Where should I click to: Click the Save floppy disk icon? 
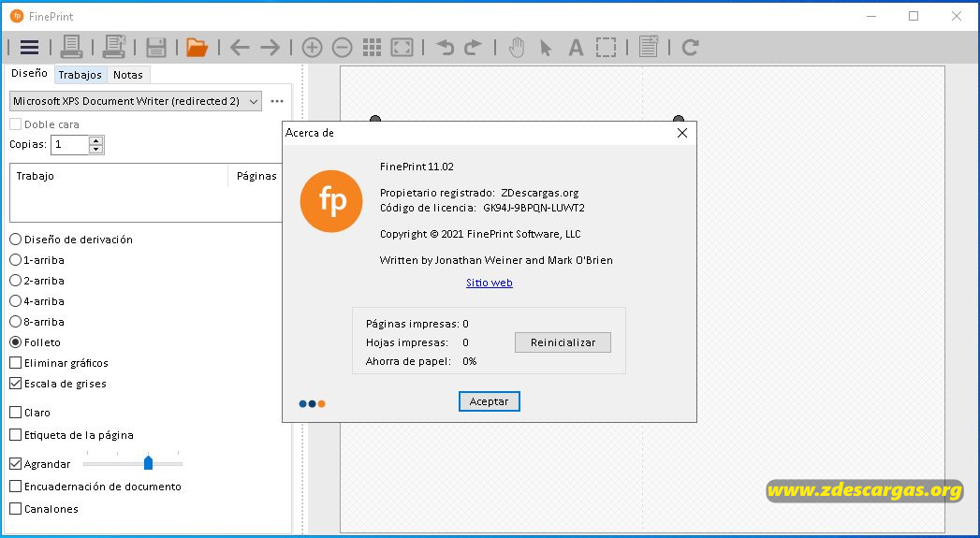155,48
